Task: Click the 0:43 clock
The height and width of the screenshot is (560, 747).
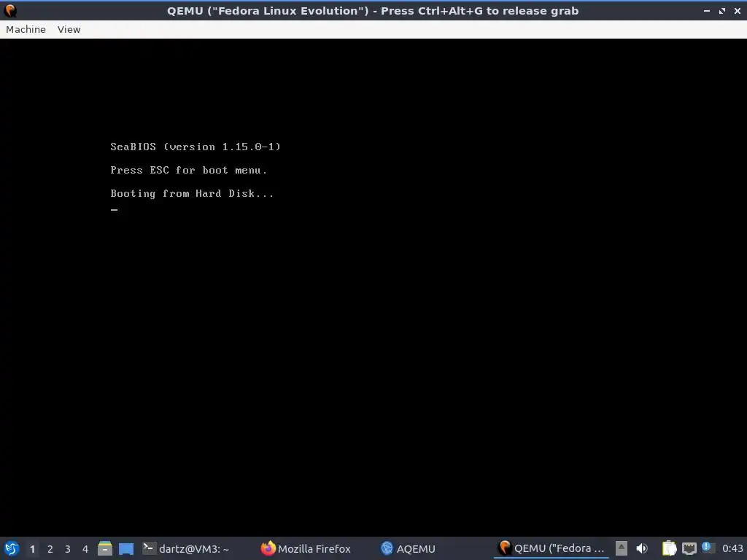Action: pyautogui.click(x=732, y=548)
